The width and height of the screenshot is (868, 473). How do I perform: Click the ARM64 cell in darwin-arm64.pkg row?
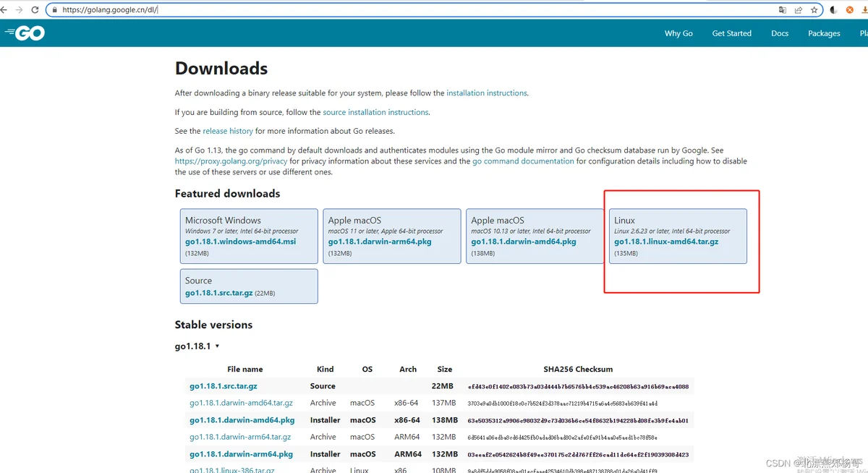click(408, 454)
